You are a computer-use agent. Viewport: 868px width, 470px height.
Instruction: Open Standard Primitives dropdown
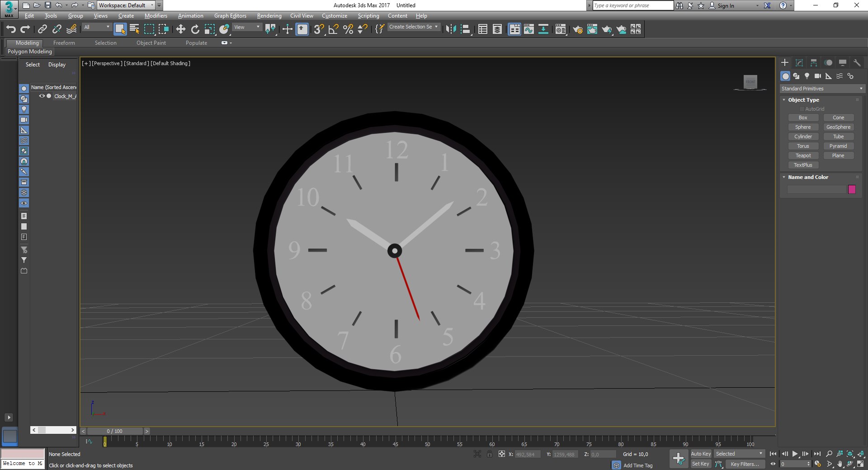(x=822, y=89)
